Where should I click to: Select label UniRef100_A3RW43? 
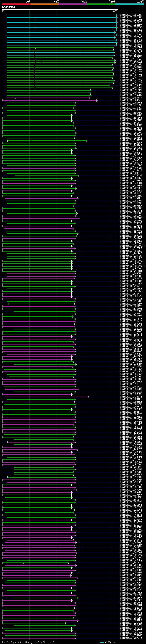131,613
